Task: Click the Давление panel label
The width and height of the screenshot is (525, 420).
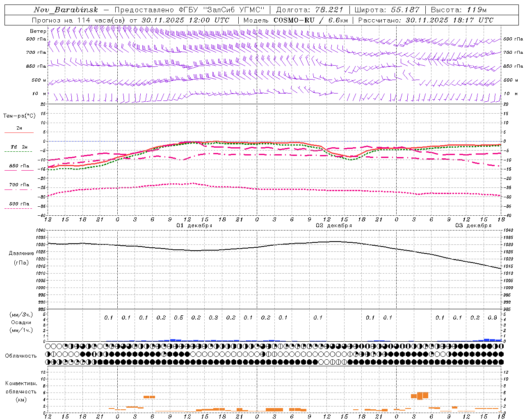Action: (x=21, y=253)
